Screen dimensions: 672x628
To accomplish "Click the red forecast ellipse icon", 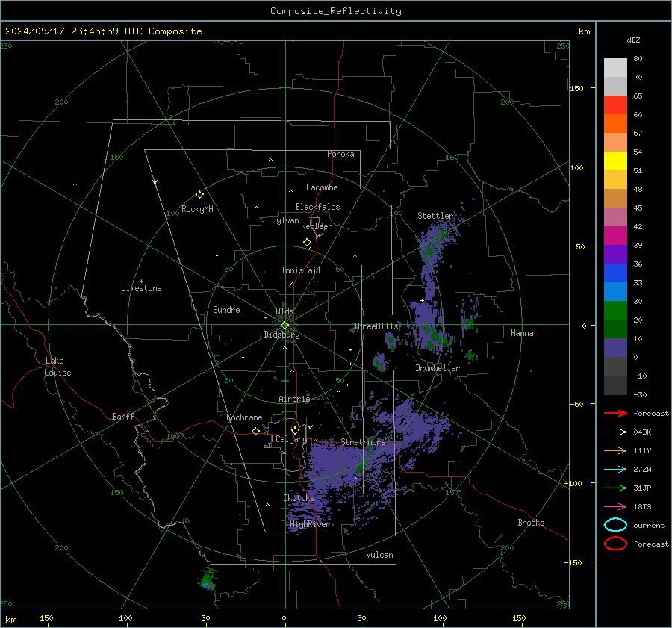I will 615,544.
